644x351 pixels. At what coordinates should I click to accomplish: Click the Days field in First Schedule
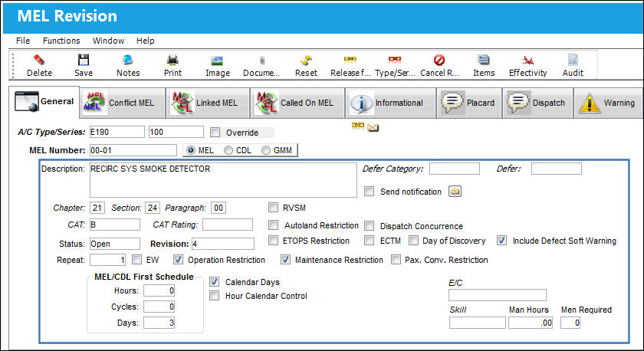pos(159,323)
